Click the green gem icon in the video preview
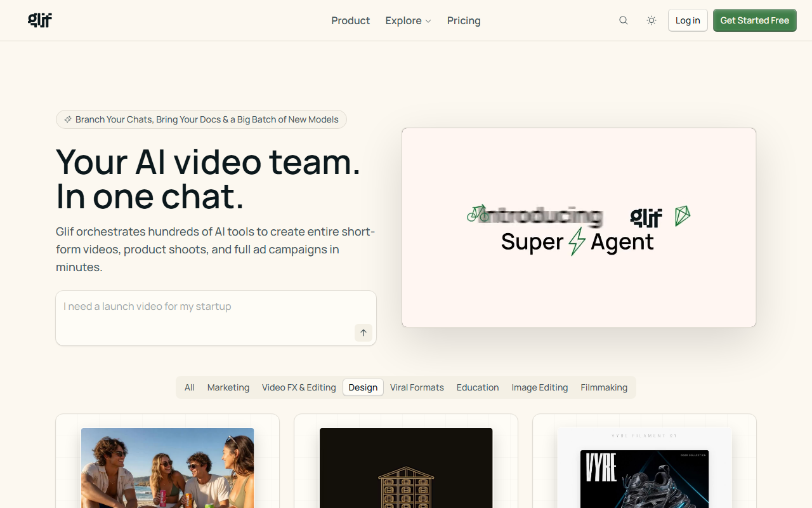The width and height of the screenshot is (812, 508). pos(682,216)
